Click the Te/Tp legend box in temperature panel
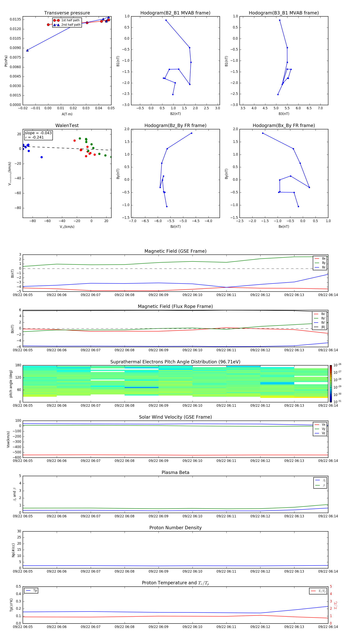Image resolution: width=351 pixels, height=644 pixels. tap(318, 591)
